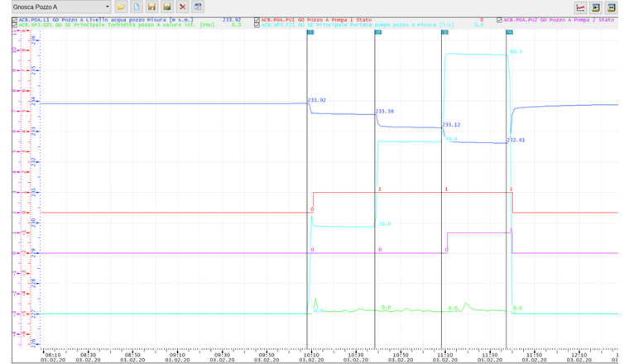Create a new trend configuration
The width and height of the screenshot is (629, 364).
coord(137,7)
